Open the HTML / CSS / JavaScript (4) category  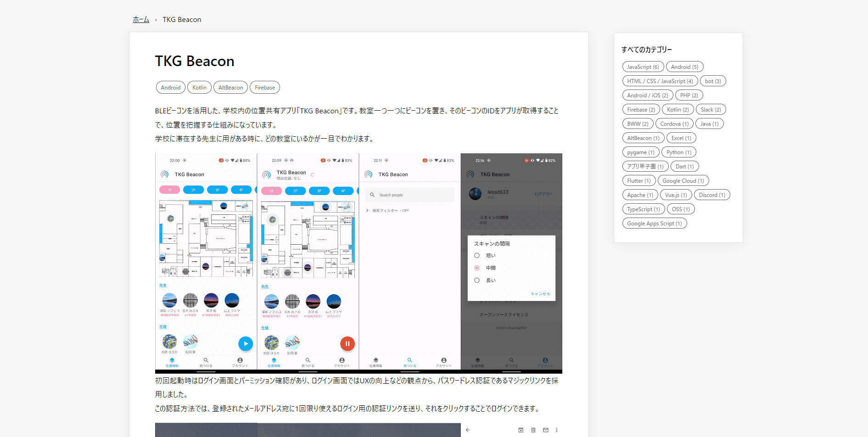tap(660, 81)
